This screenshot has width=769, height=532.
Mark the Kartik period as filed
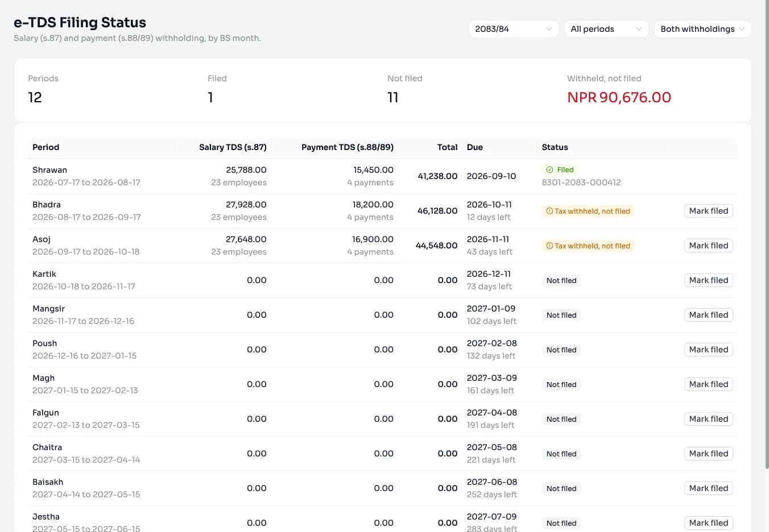[x=708, y=280]
